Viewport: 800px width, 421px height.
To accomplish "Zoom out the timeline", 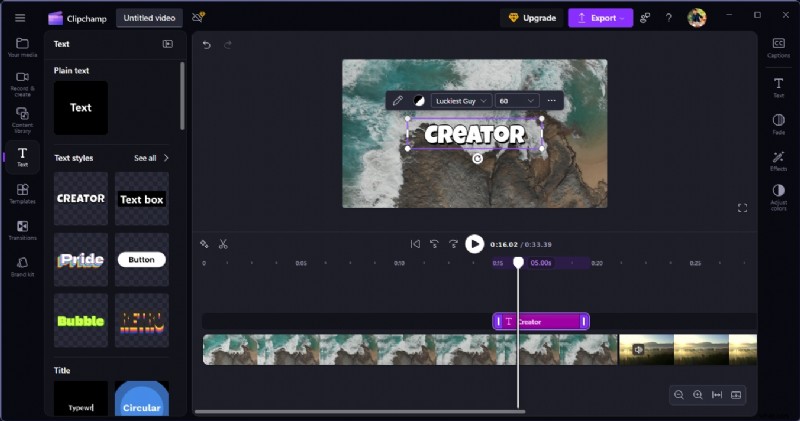I will click(678, 395).
